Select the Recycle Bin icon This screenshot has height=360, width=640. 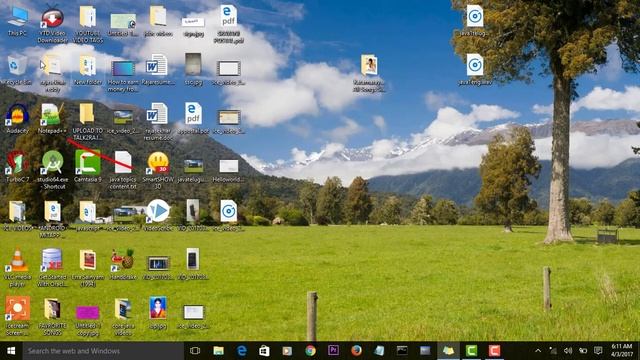pos(17,69)
